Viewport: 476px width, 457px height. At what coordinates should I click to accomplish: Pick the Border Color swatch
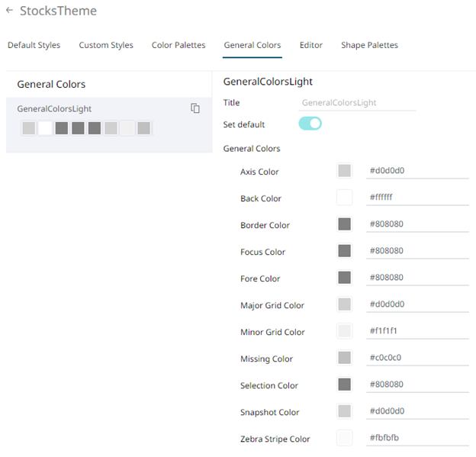tap(344, 224)
